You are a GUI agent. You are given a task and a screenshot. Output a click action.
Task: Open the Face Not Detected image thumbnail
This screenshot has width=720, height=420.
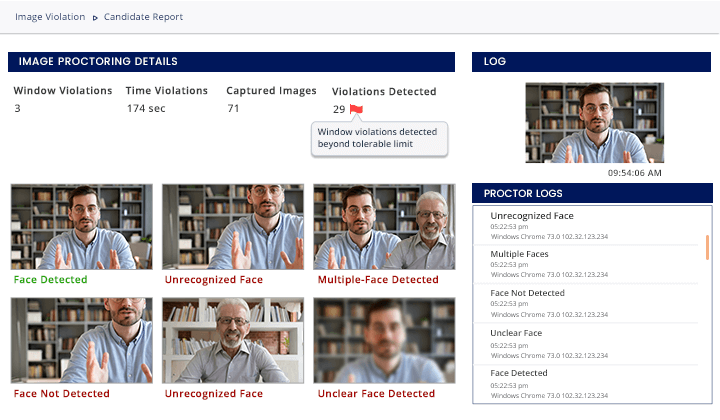82,340
